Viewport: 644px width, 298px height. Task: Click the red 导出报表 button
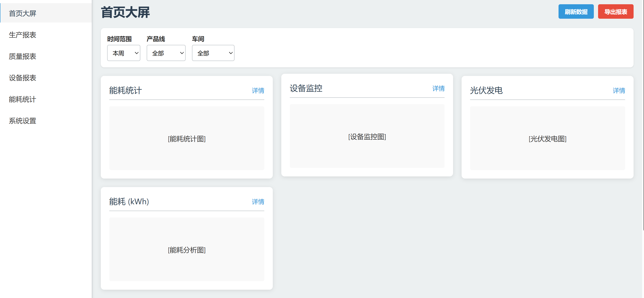coord(615,11)
